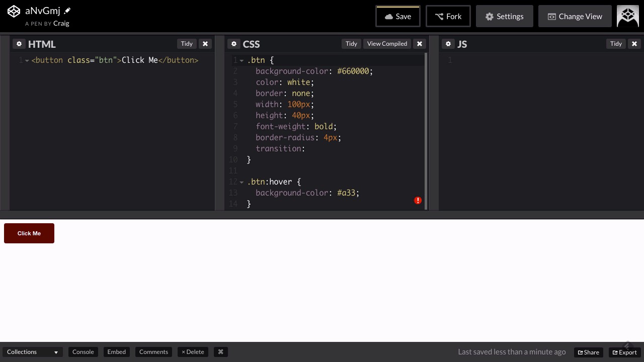Image resolution: width=644 pixels, height=362 pixels.
Task: Collapse the .btn:hover rule fold arrow
Action: [x=242, y=182]
